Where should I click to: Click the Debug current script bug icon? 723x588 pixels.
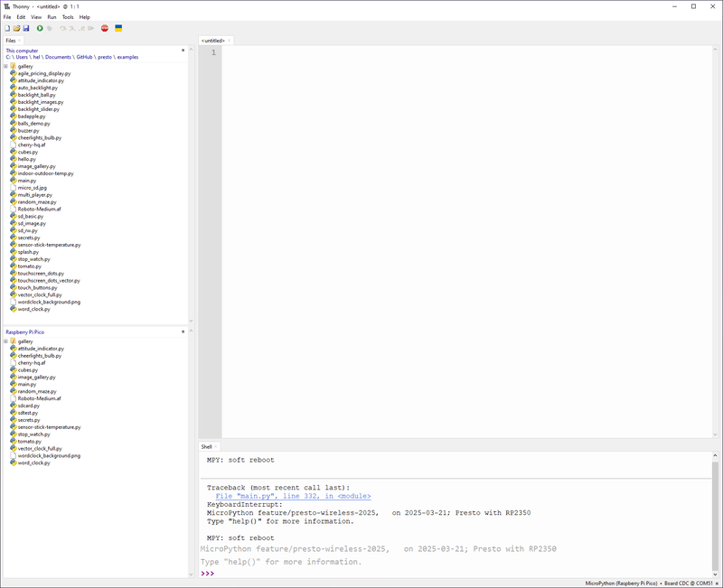50,28
